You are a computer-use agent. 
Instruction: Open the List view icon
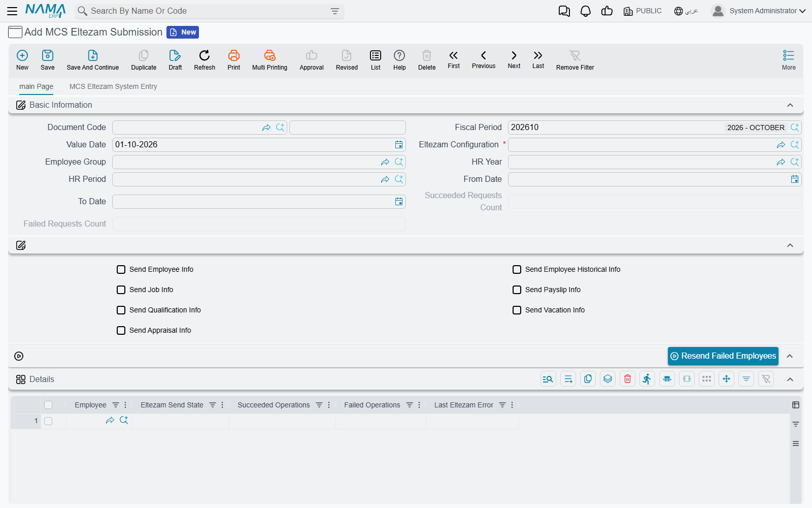coord(376,55)
